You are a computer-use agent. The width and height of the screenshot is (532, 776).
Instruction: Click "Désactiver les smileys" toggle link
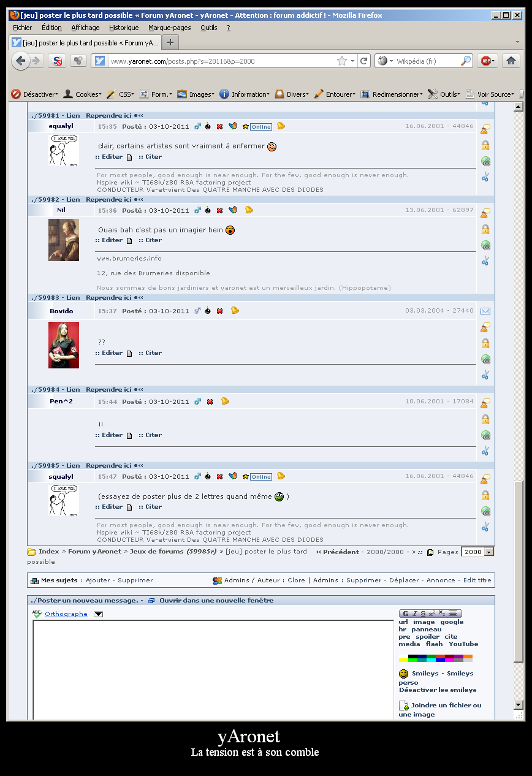pos(437,690)
